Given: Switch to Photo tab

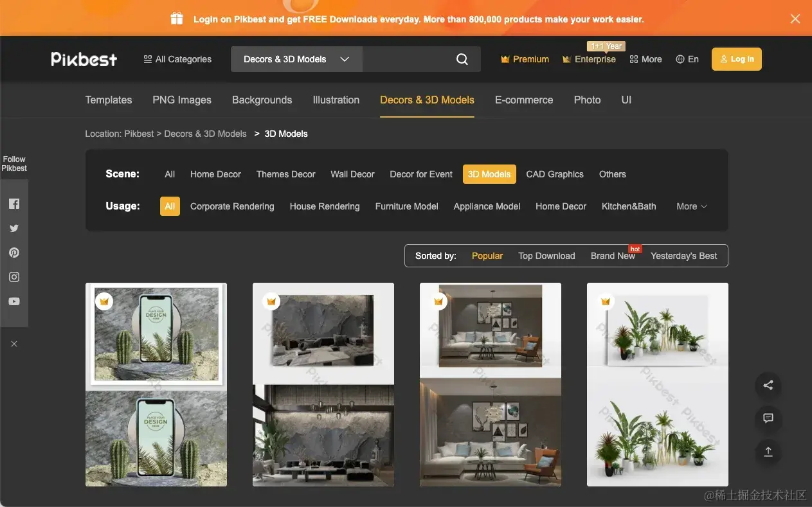Looking at the screenshot, I should (x=587, y=100).
